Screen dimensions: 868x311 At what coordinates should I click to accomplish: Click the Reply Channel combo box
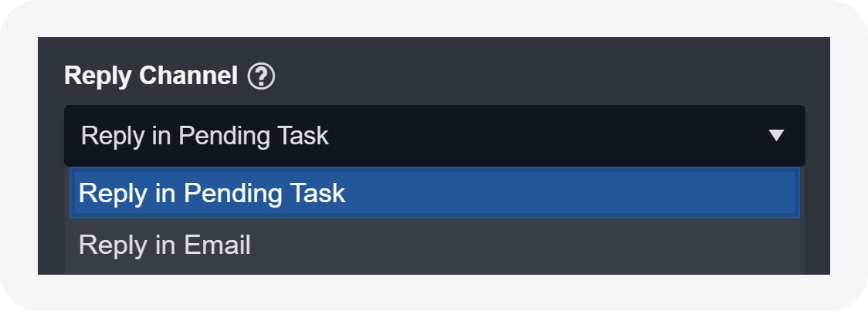[x=434, y=136]
